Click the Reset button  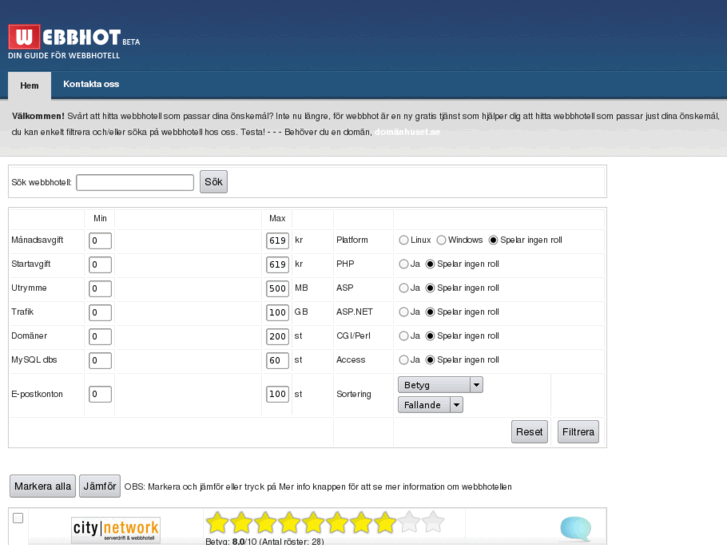529,432
